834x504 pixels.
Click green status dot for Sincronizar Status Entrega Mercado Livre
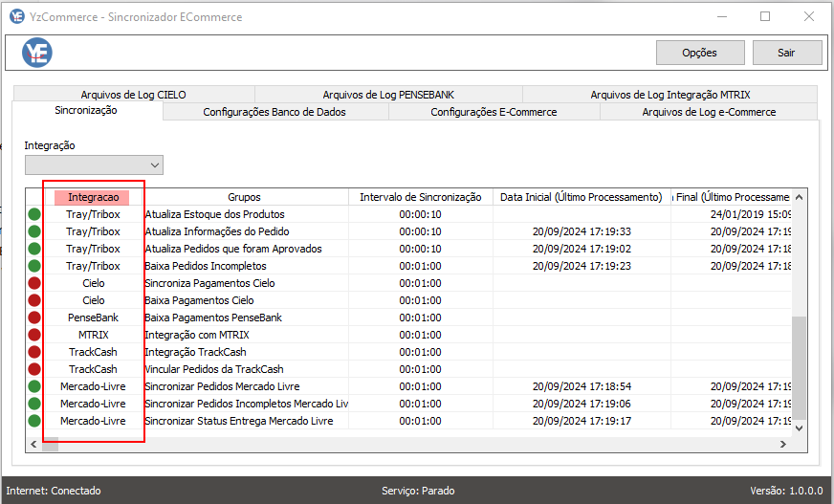pyautogui.click(x=34, y=421)
